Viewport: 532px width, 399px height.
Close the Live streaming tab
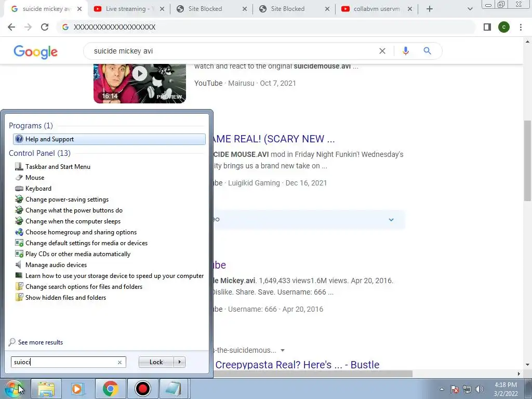[x=162, y=9]
